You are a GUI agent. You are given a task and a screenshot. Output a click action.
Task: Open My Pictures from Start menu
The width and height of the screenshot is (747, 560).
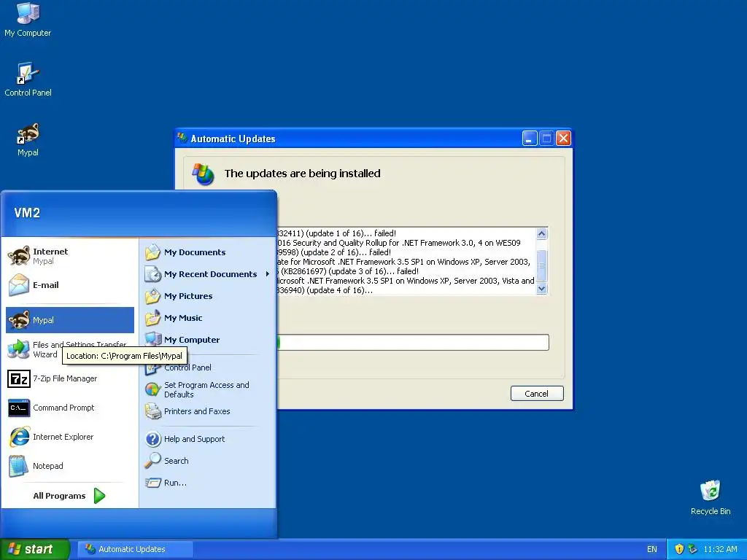tap(207, 296)
